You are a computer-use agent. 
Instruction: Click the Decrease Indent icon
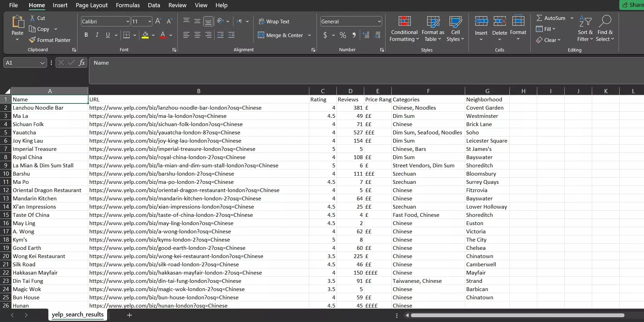point(220,35)
